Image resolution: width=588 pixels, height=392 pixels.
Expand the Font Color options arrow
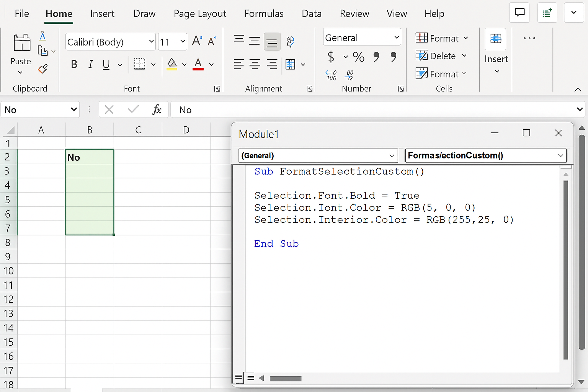click(x=211, y=65)
